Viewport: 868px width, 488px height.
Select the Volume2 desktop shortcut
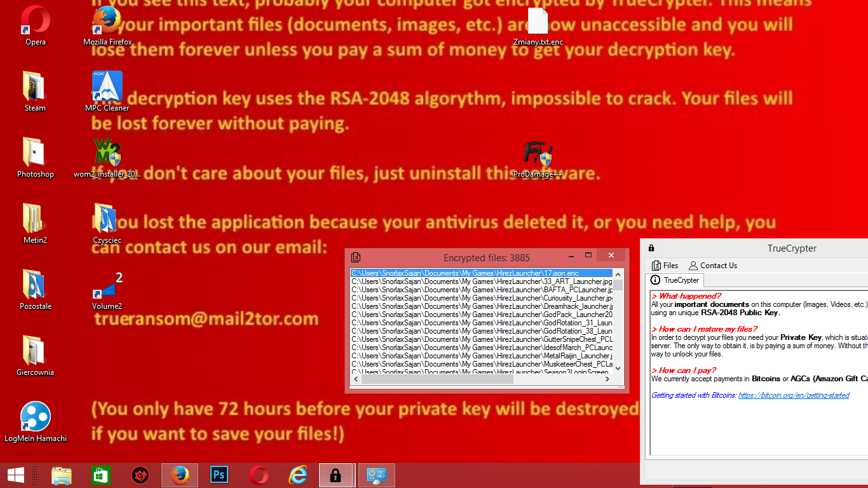click(x=107, y=290)
